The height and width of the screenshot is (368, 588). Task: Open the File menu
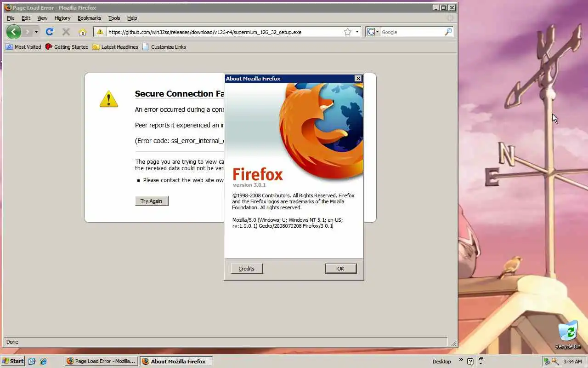11,18
